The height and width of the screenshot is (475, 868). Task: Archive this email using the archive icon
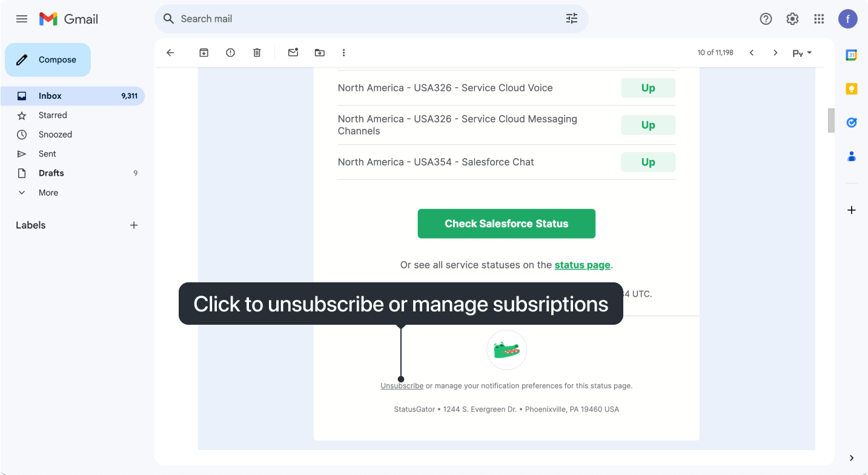pyautogui.click(x=204, y=53)
